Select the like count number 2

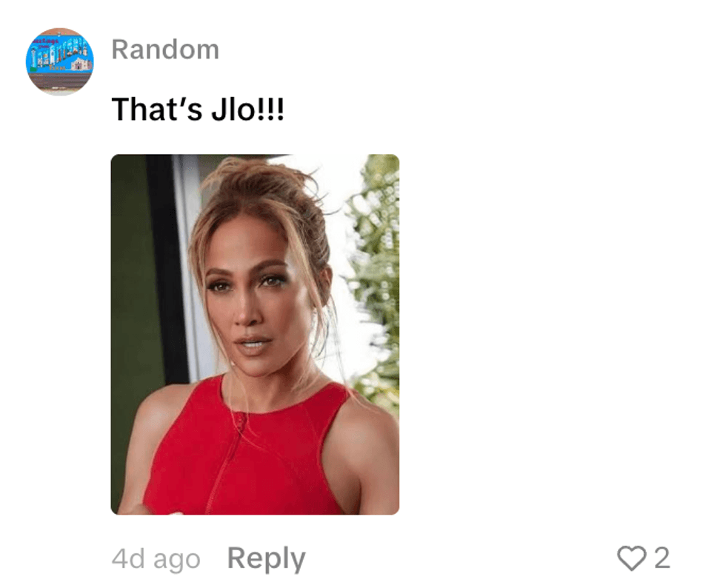662,558
